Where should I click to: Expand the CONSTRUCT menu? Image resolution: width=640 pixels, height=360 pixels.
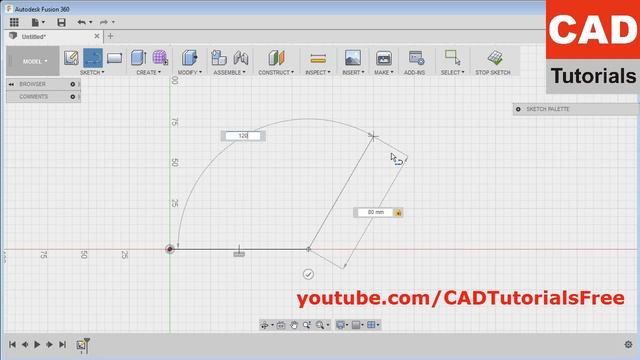point(276,72)
